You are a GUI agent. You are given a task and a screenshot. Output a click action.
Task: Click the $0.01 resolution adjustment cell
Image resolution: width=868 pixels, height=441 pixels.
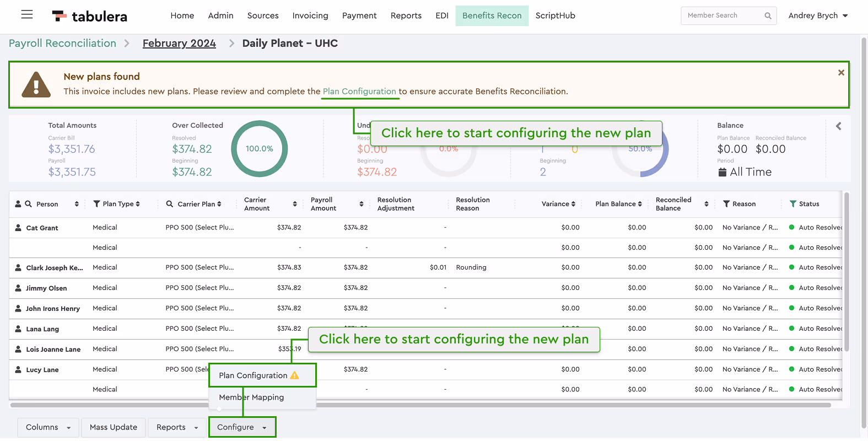[x=438, y=267]
